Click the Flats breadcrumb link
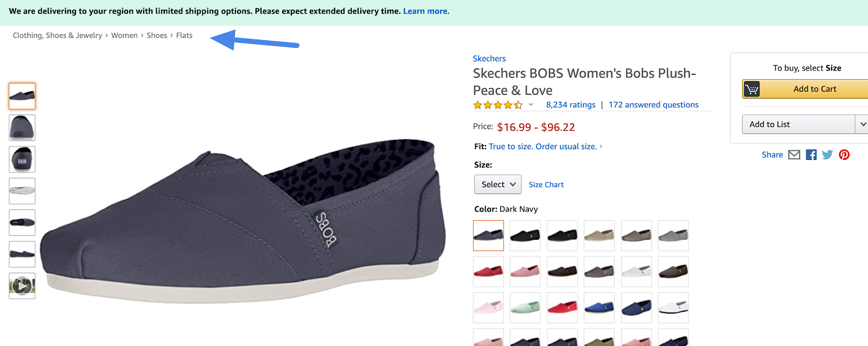Image resolution: width=868 pixels, height=346 pixels. (x=184, y=35)
